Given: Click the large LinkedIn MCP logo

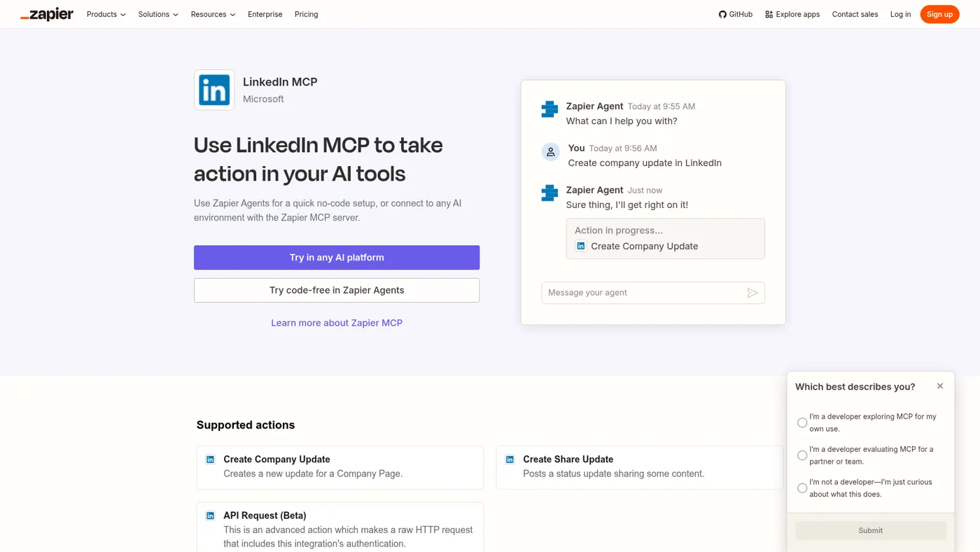Looking at the screenshot, I should coord(214,90).
